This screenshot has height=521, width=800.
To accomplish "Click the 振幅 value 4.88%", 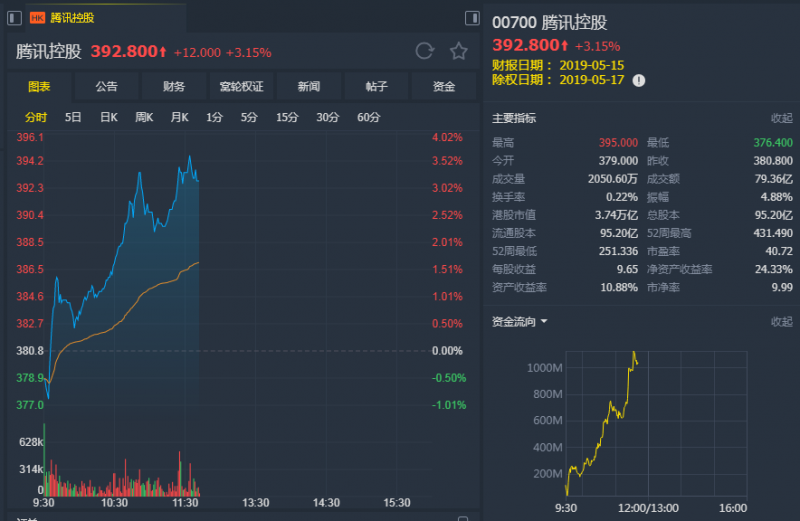I will [777, 197].
